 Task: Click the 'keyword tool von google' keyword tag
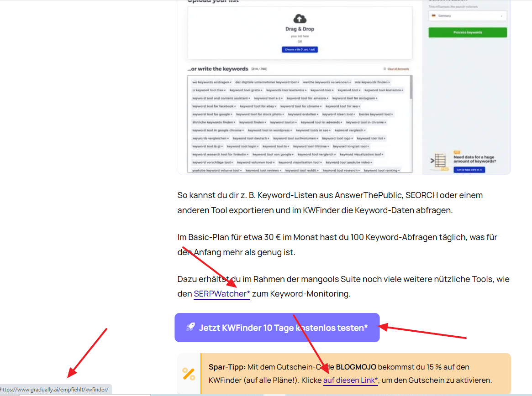[273, 154]
